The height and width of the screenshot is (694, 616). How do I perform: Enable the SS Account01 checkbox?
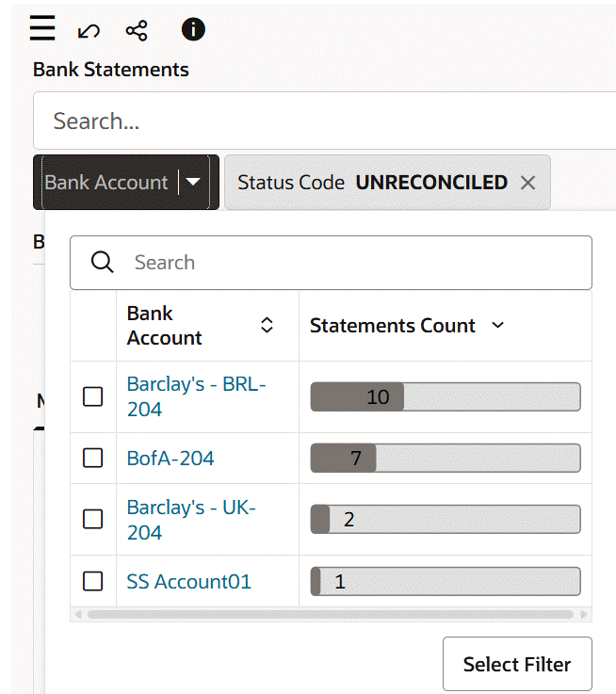(93, 582)
